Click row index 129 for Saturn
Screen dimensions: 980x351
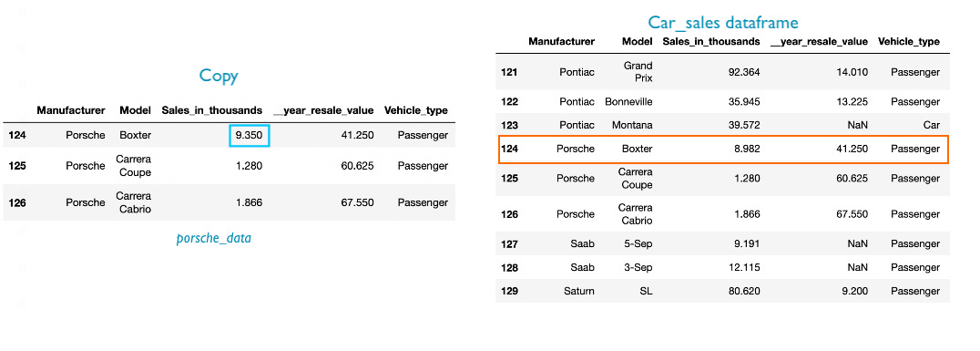(509, 291)
